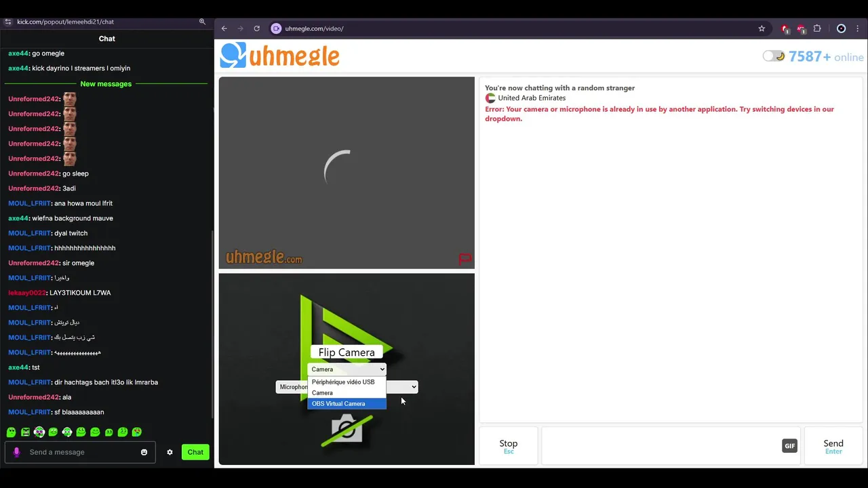Click the purple microphone icon in chat input
Viewport: 868px width, 488px height.
pos(17,452)
